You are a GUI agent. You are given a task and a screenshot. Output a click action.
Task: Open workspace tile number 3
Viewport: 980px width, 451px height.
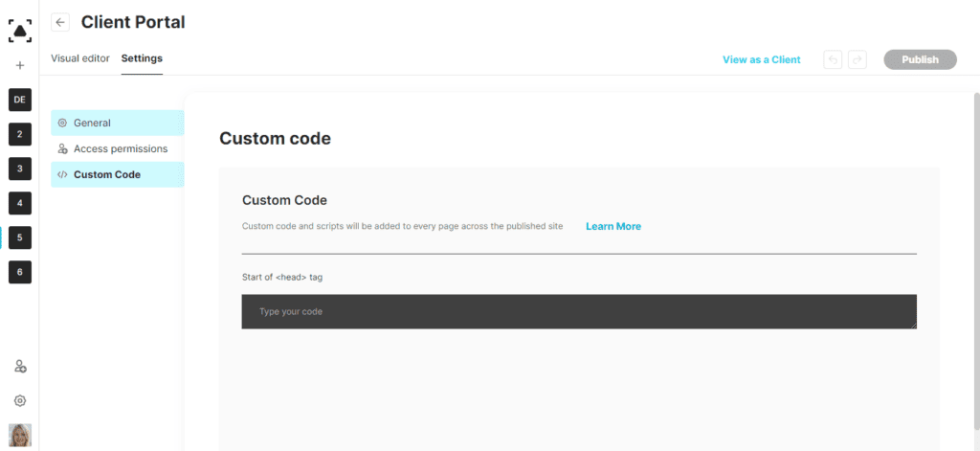[x=20, y=169]
